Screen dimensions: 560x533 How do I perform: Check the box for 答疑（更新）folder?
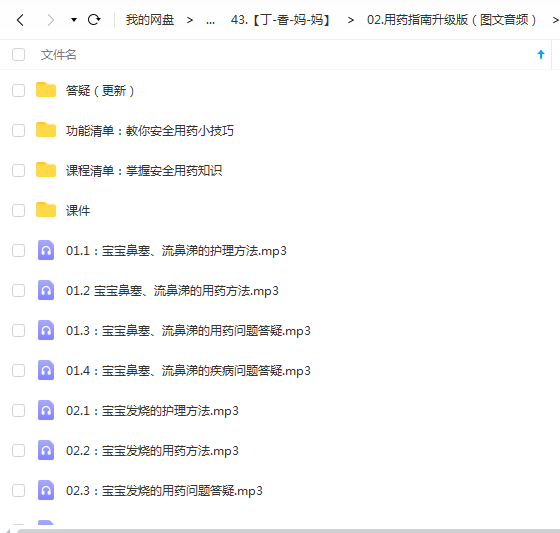click(19, 90)
